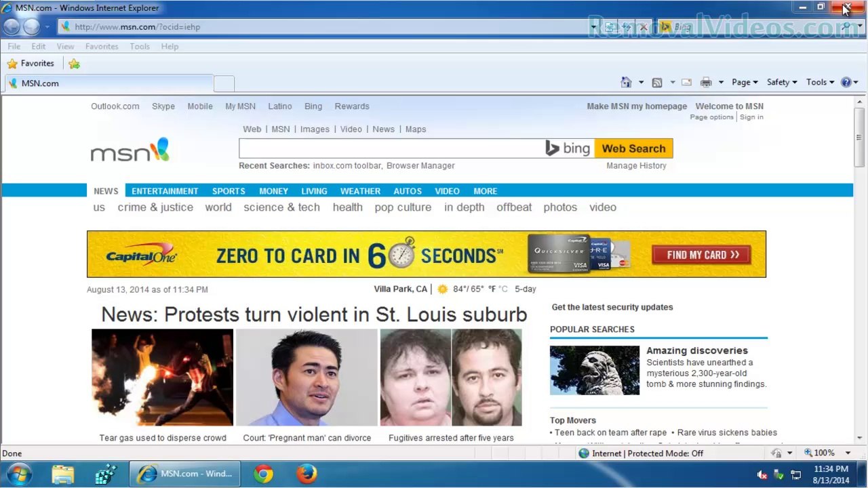Click the zoom magnifier 100% button
868x488 pixels.
820,453
